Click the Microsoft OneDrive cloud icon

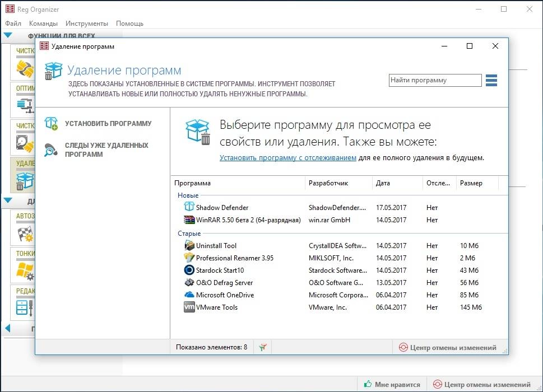coord(189,295)
